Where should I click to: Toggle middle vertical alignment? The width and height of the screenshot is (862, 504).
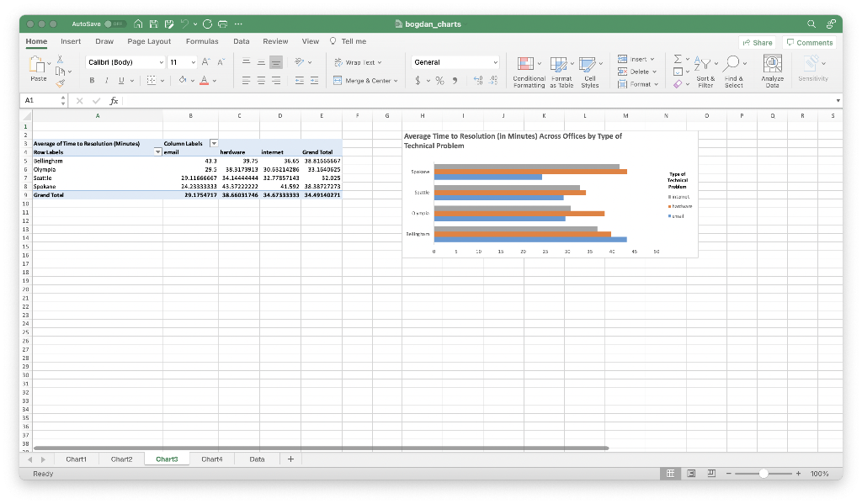(x=261, y=62)
